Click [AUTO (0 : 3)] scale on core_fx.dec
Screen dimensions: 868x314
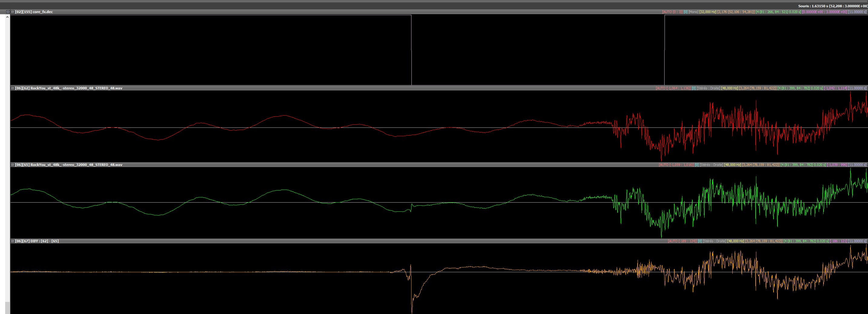click(x=672, y=12)
